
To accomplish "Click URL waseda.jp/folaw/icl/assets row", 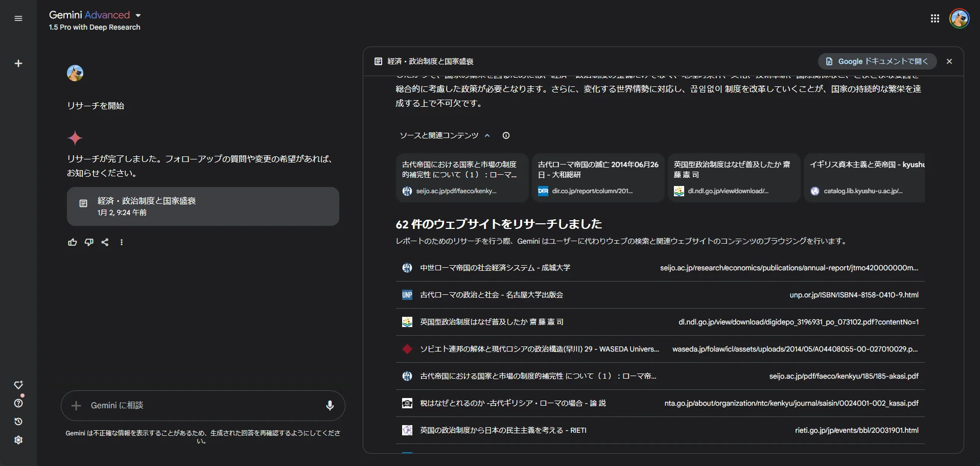I will click(x=795, y=349).
